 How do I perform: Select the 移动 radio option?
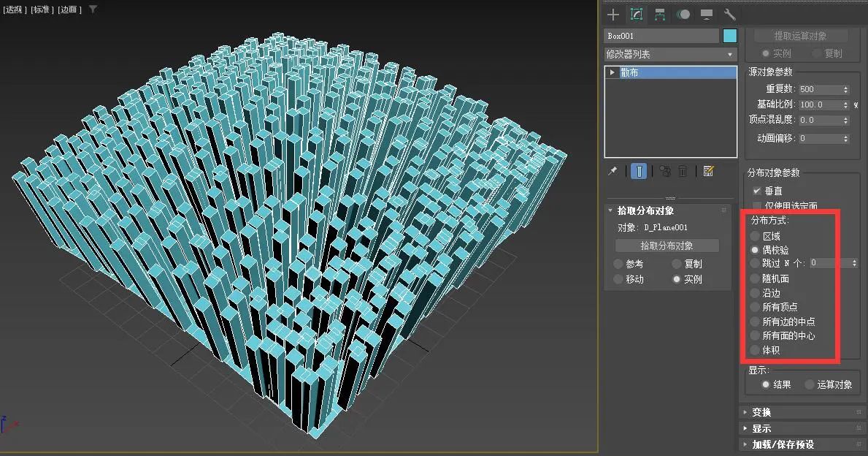(618, 279)
